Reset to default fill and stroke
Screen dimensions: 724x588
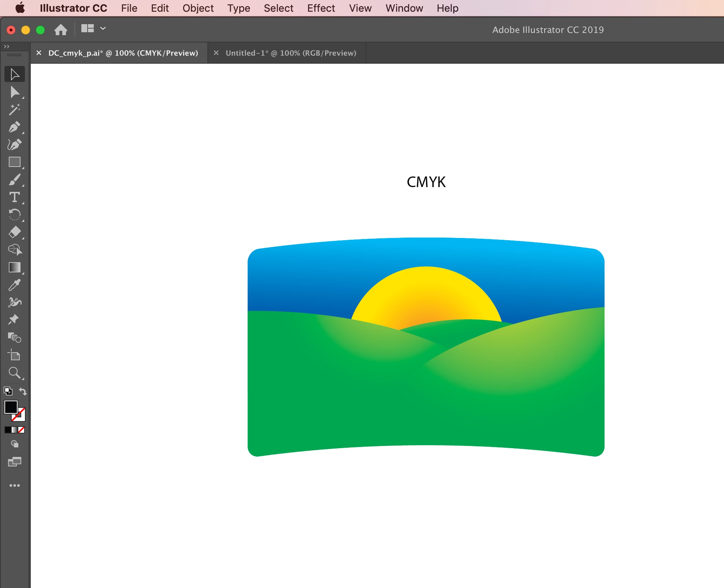8,391
